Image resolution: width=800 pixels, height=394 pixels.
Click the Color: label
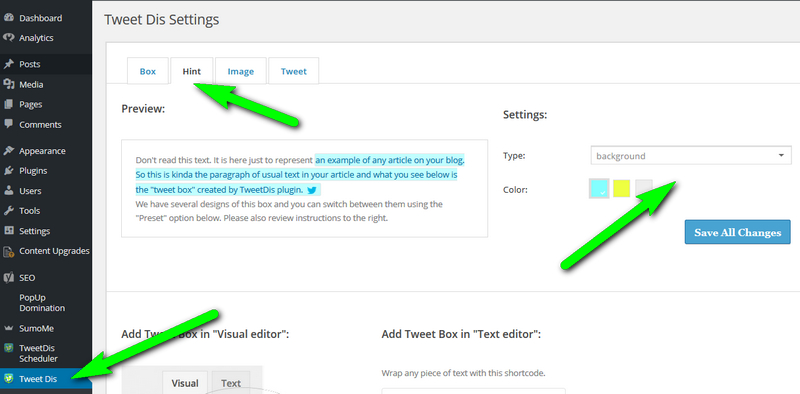coord(515,190)
